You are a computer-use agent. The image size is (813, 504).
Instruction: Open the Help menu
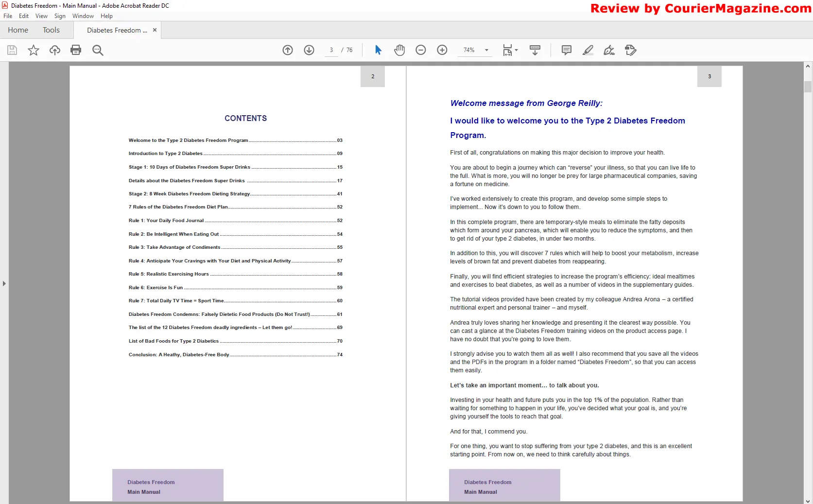pyautogui.click(x=106, y=16)
